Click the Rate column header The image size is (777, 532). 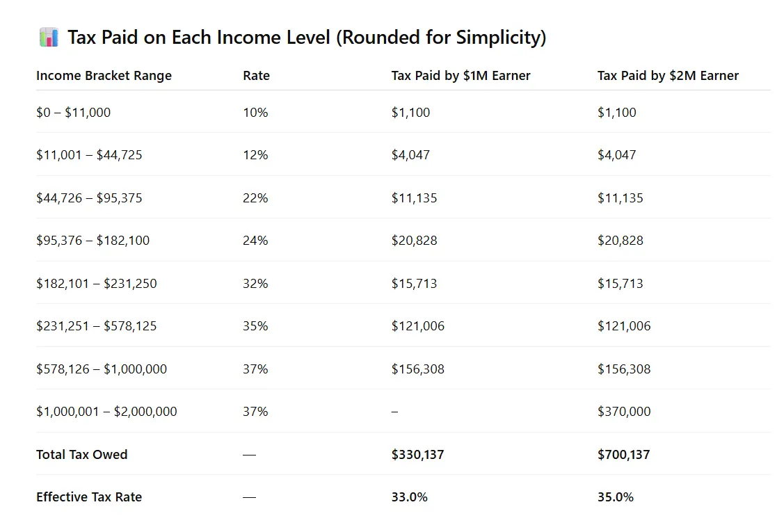pyautogui.click(x=256, y=76)
